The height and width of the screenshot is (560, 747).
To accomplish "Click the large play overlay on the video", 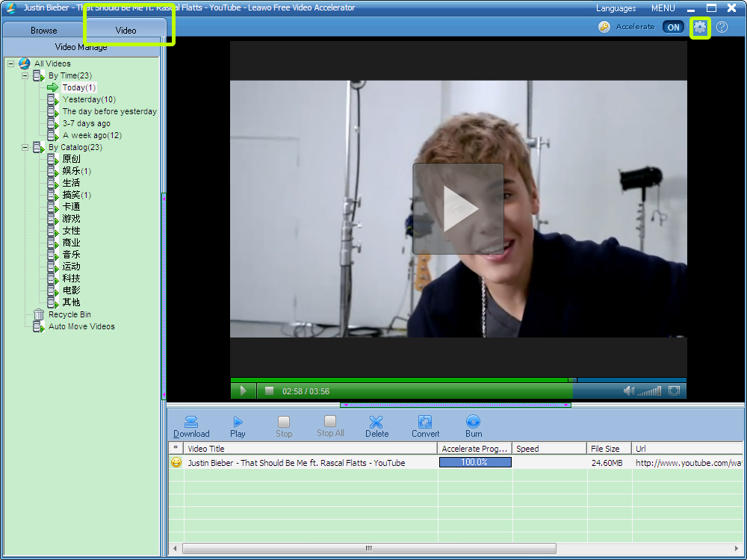I will click(459, 208).
